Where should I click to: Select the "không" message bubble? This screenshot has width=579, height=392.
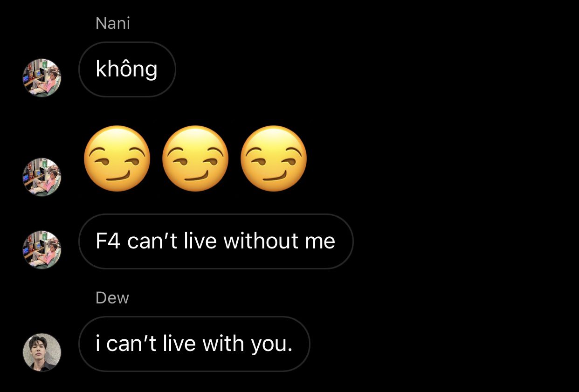[x=127, y=69]
